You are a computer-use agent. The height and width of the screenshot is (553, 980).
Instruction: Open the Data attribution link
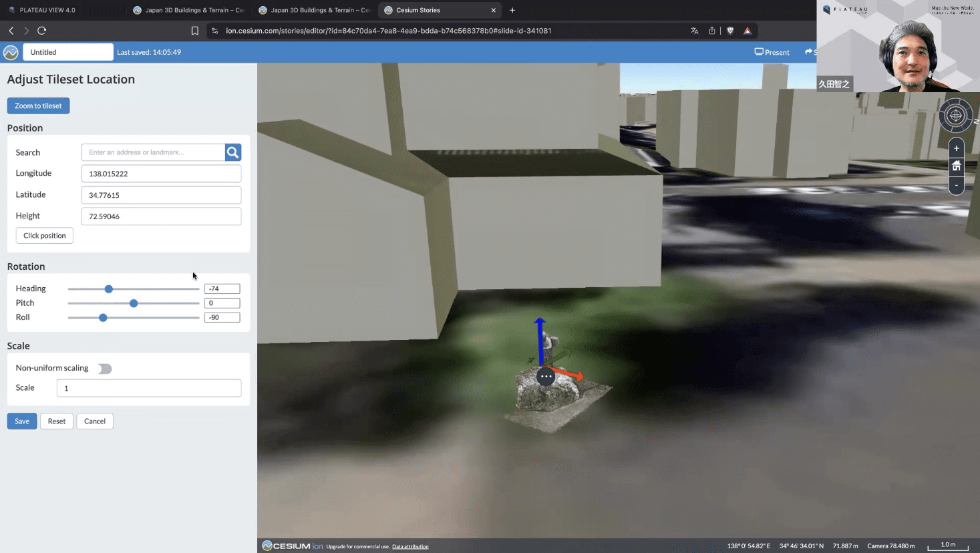[410, 546]
